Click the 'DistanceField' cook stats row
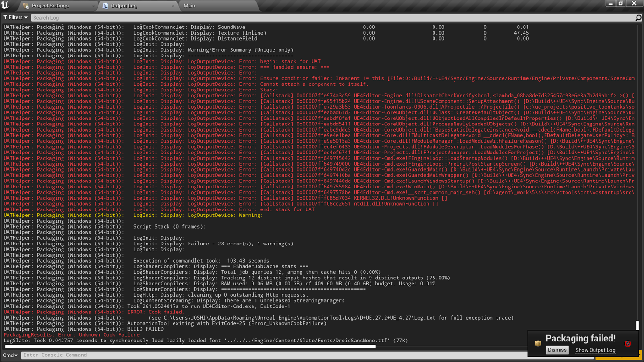 (266, 38)
